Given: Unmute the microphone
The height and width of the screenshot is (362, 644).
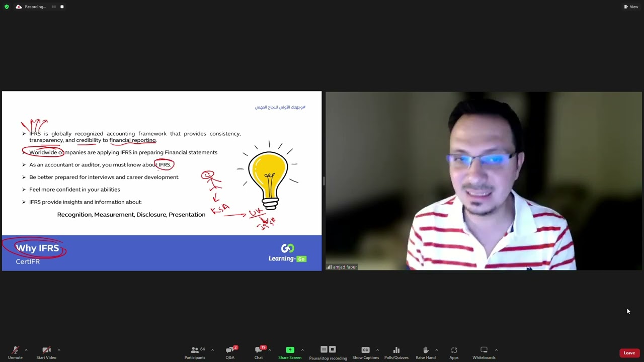Looking at the screenshot, I should 15,352.
